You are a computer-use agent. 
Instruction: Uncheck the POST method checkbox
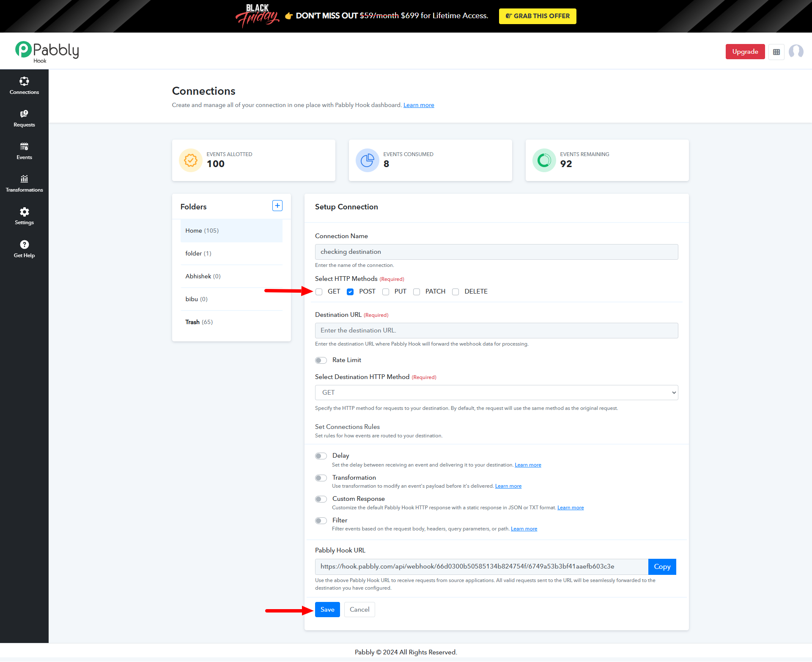(350, 292)
